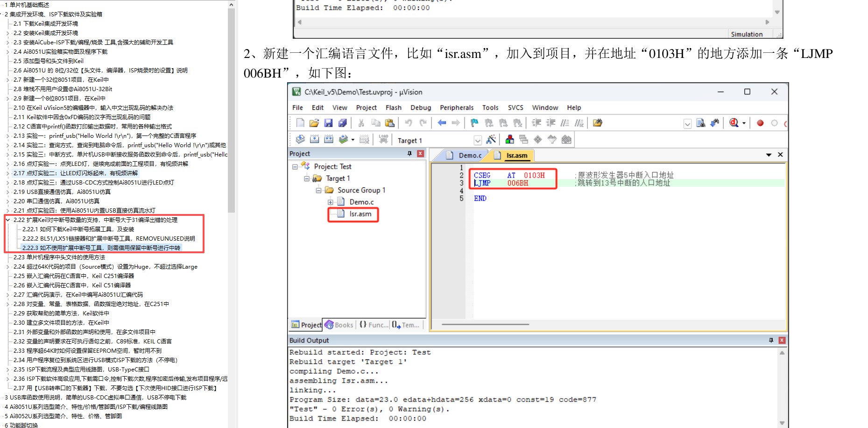
Task: Open the File menu in µVision
Action: pos(297,107)
